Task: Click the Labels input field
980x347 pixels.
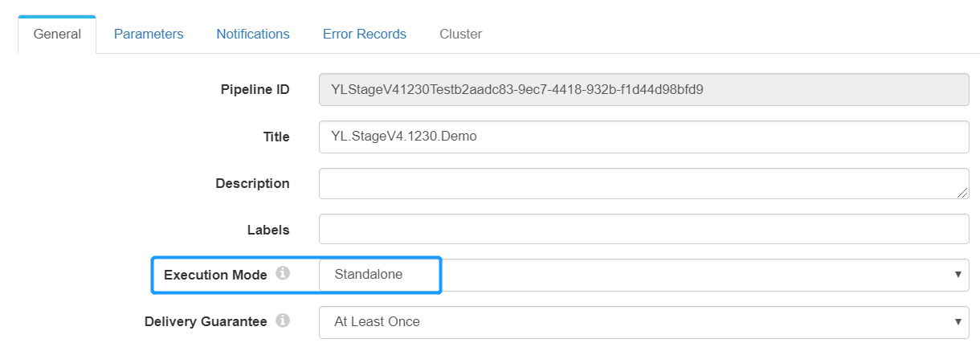Action: [x=643, y=229]
